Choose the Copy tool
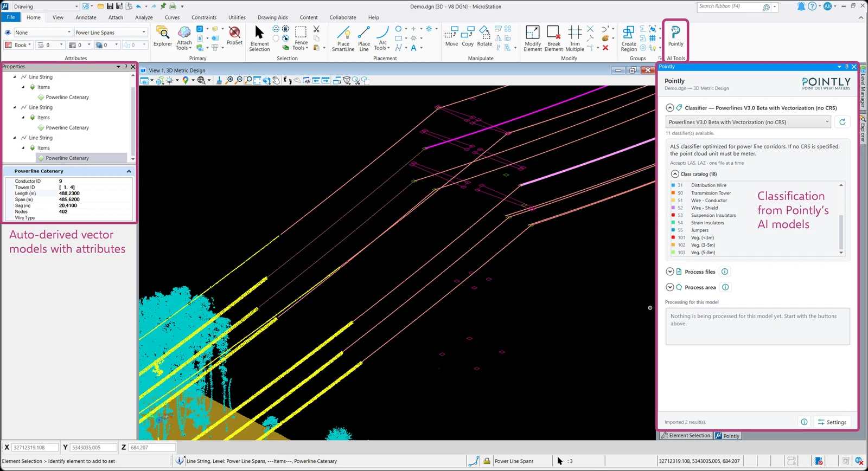 (468, 36)
